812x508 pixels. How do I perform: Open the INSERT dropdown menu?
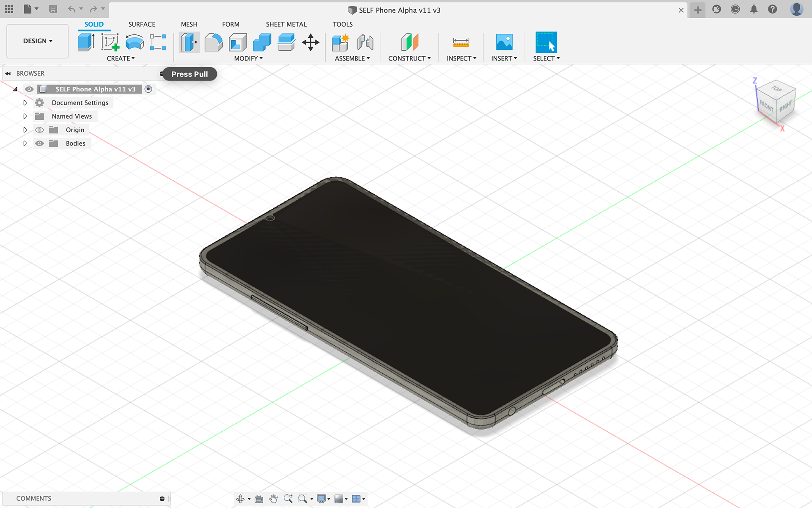(504, 58)
